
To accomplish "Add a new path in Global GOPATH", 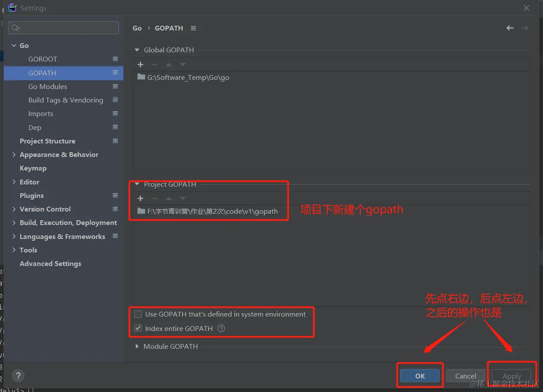I will (140, 65).
